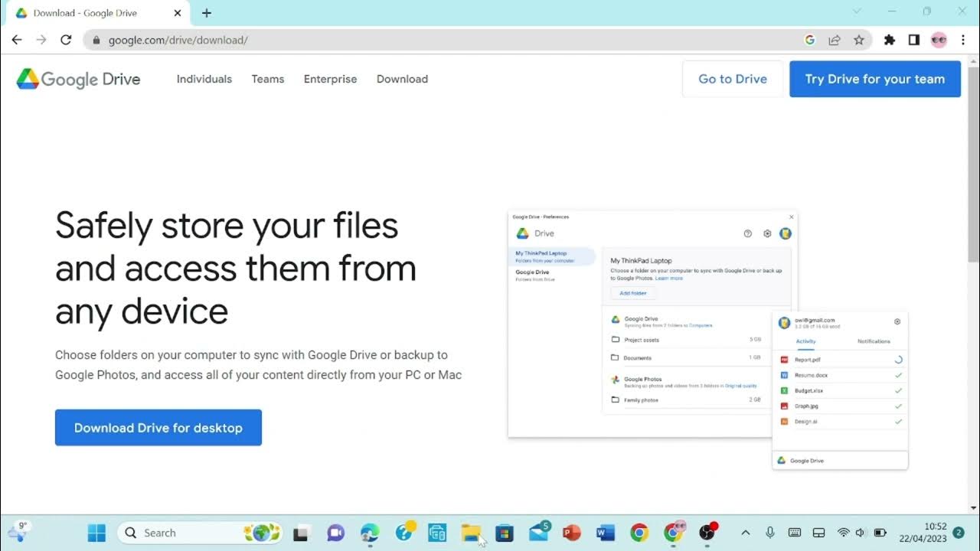Click Download Drive for desktop button
This screenshot has width=980, height=551.
[158, 428]
